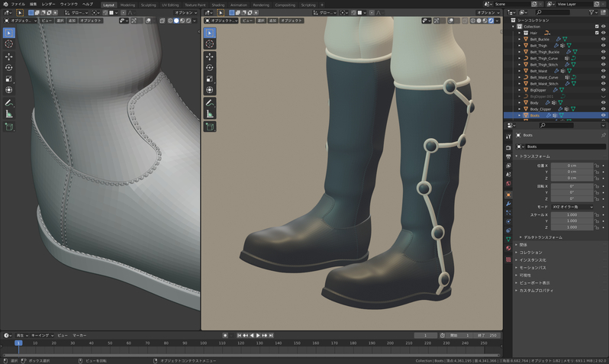Viewport: 609px width, 364px height.
Task: Switch to the Modeling workspace tab
Action: coord(127,5)
